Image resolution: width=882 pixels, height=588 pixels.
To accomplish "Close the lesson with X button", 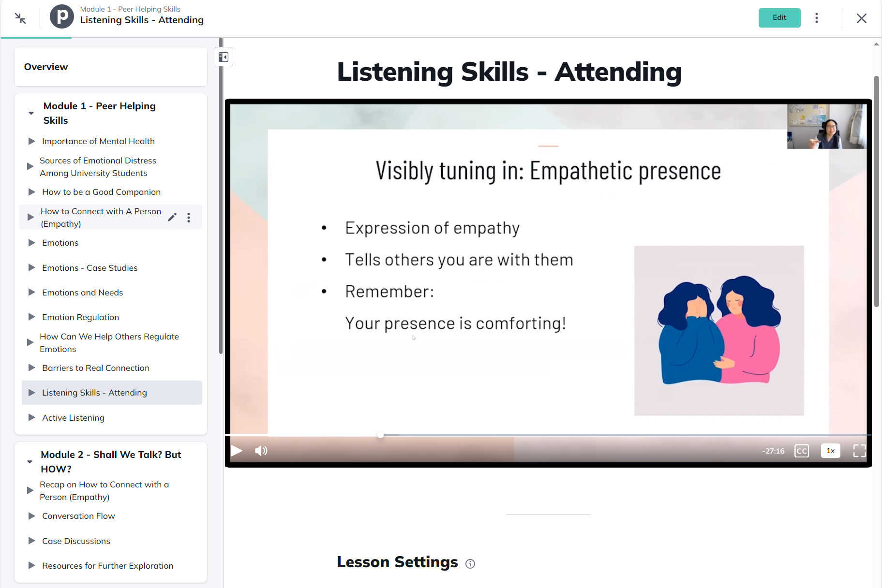I will click(861, 18).
